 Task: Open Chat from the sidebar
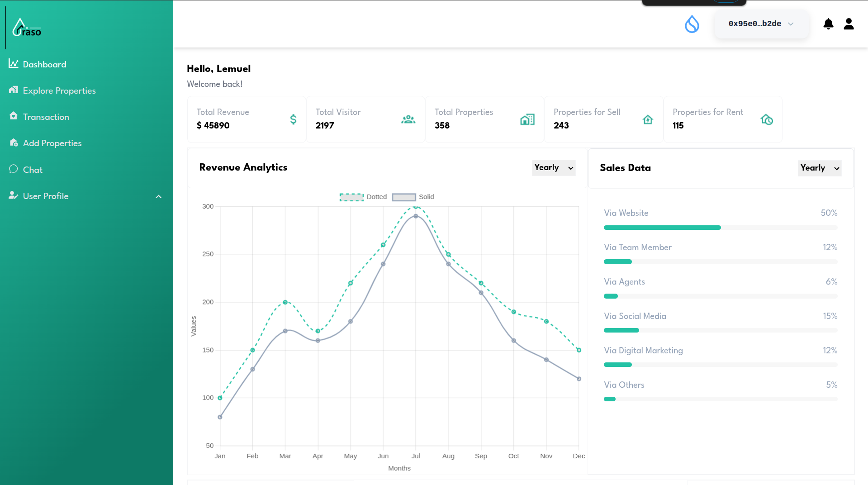pyautogui.click(x=33, y=170)
